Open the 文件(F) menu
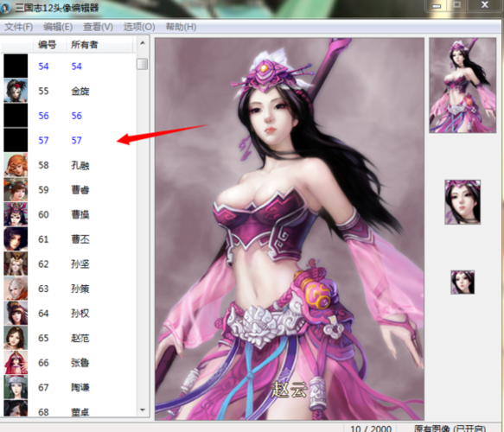Screen dimensions: 504x432 pos(18,27)
